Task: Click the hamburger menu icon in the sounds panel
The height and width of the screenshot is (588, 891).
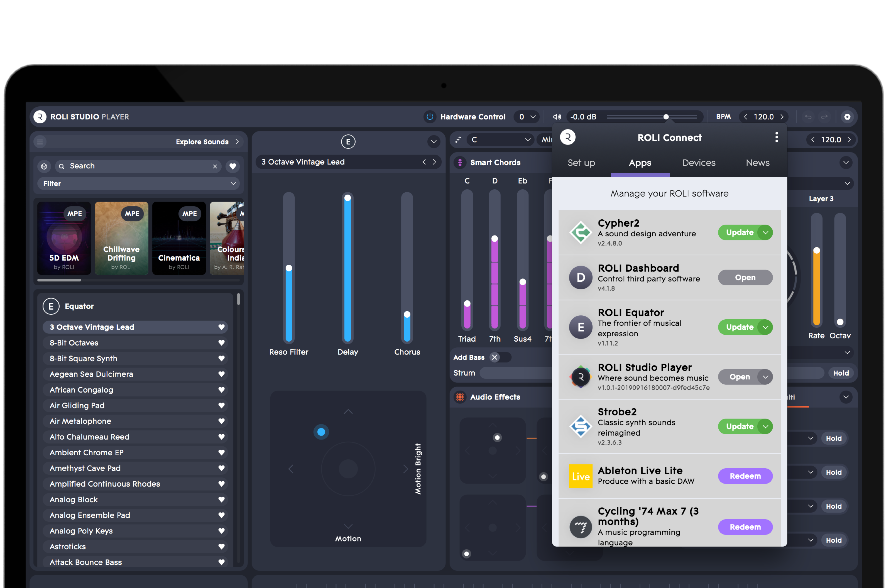Action: 40,142
